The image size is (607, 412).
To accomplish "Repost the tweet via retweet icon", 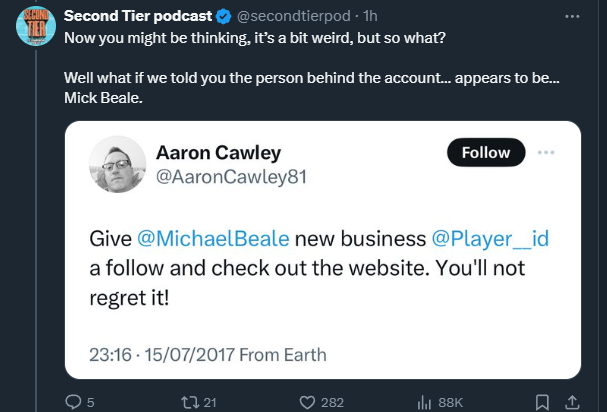I will [x=190, y=402].
